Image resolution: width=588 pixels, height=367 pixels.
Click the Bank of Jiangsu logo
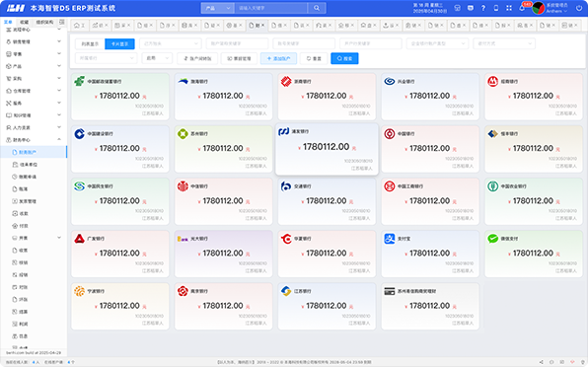click(x=286, y=291)
